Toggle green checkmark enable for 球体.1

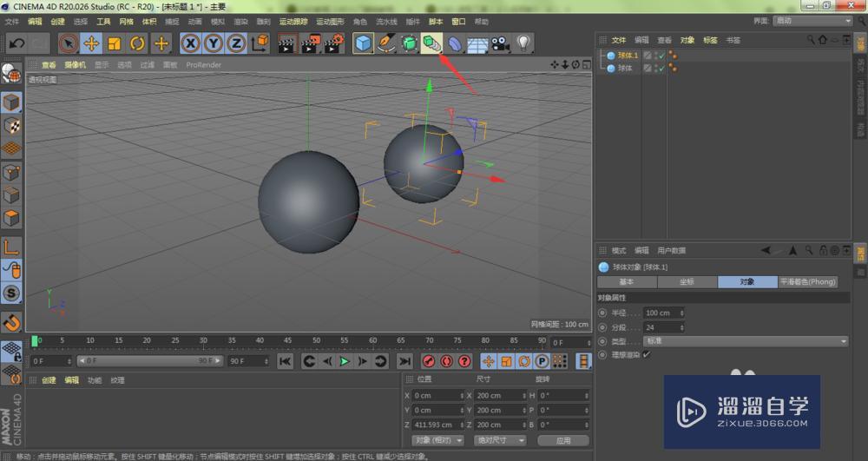click(661, 56)
